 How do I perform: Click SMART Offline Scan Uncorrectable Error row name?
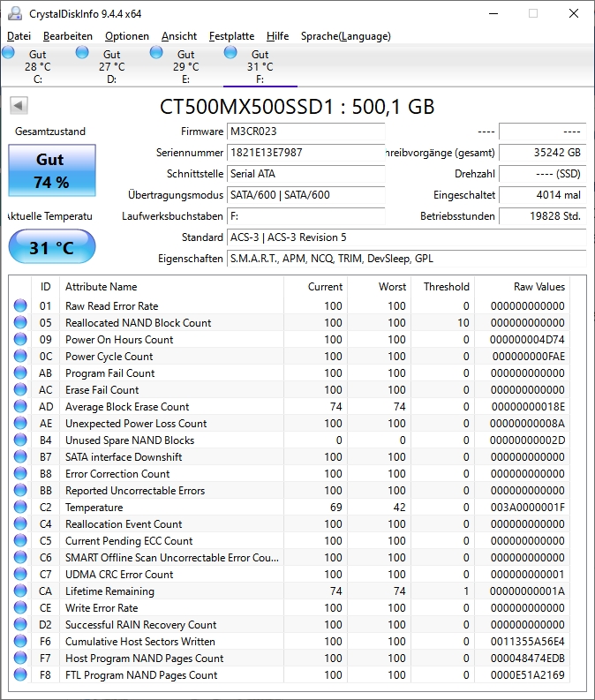coord(172,558)
